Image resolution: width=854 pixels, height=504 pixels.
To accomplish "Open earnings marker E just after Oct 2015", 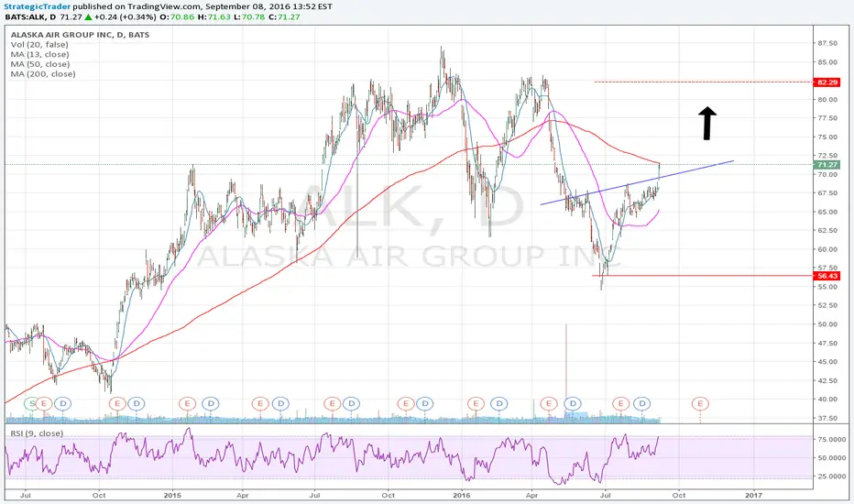I will point(405,404).
